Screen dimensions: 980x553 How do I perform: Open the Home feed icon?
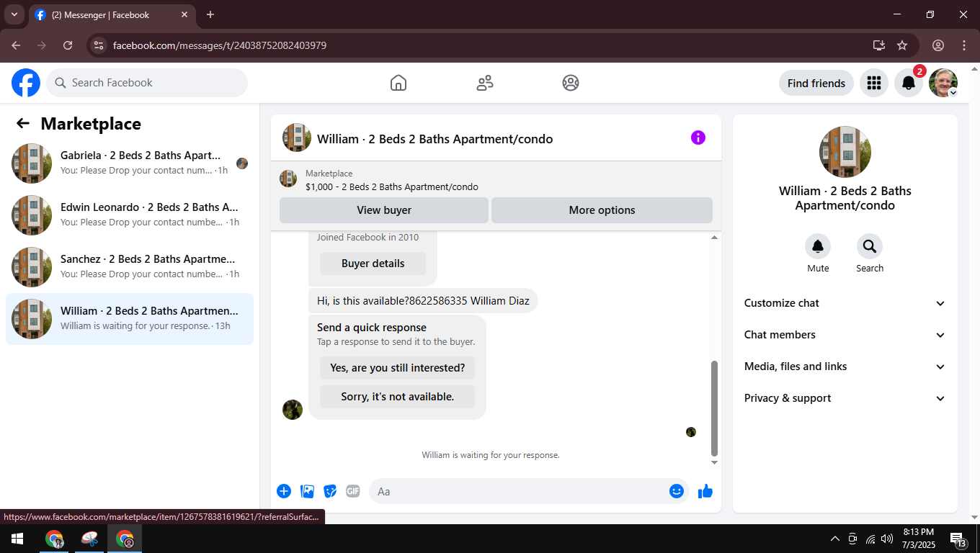398,83
